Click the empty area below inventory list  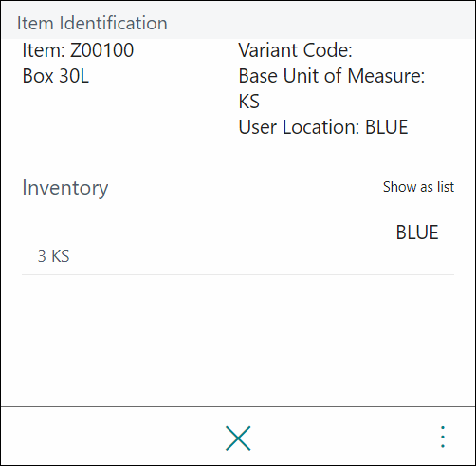238,340
